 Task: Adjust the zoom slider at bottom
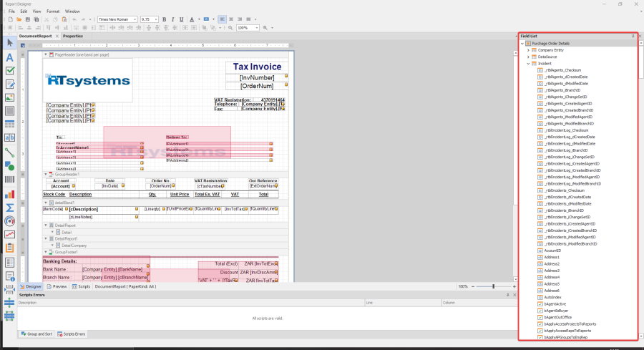pos(493,286)
